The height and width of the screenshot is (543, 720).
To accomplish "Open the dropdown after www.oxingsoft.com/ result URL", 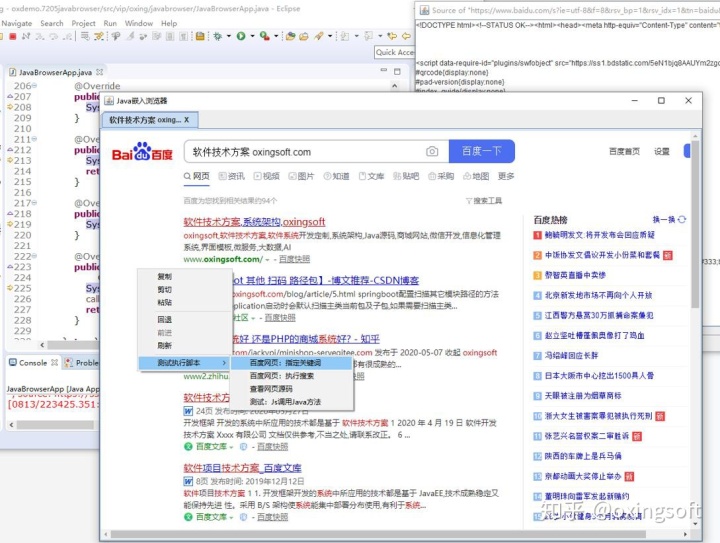I will click(267, 260).
